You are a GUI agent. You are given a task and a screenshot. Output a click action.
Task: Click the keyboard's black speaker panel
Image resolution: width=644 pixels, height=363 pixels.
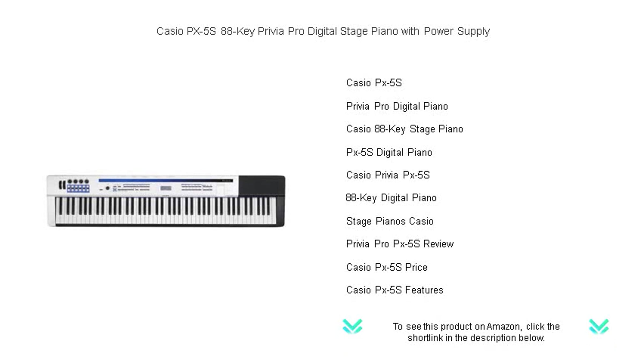click(x=262, y=186)
